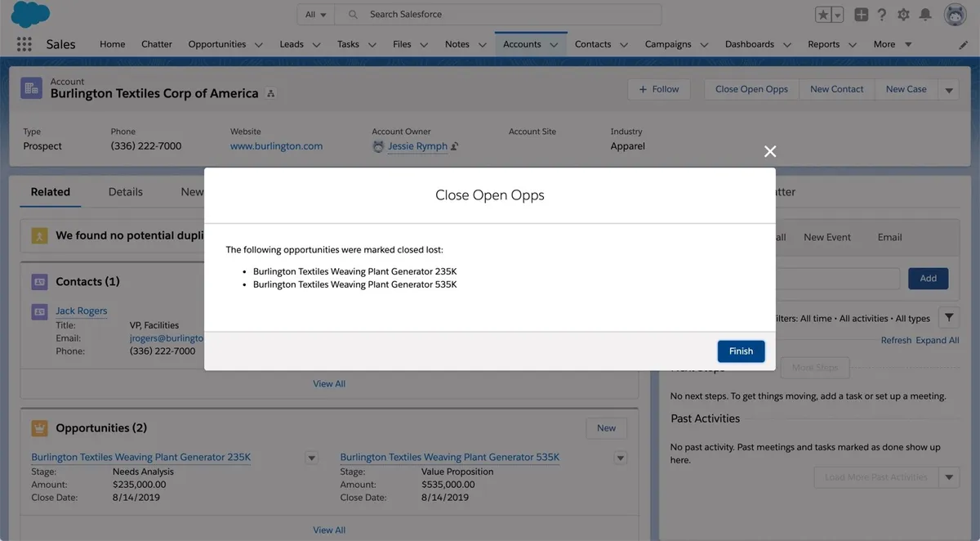Click the Opportunities related list crown icon

pyautogui.click(x=39, y=428)
